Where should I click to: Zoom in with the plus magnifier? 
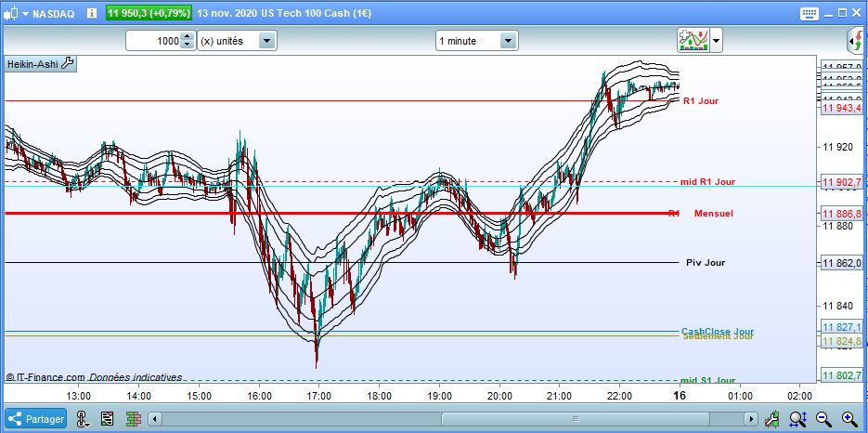point(849,419)
